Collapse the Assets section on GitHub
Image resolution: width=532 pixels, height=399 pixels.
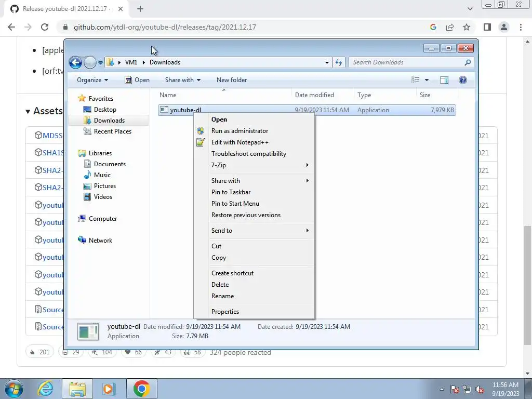pyautogui.click(x=44, y=111)
